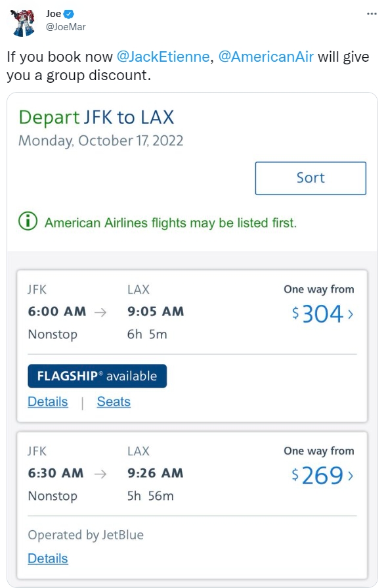Click the arrow between 6:00 AM and 9:05 AM
Screen dimensions: 386x588
point(100,312)
